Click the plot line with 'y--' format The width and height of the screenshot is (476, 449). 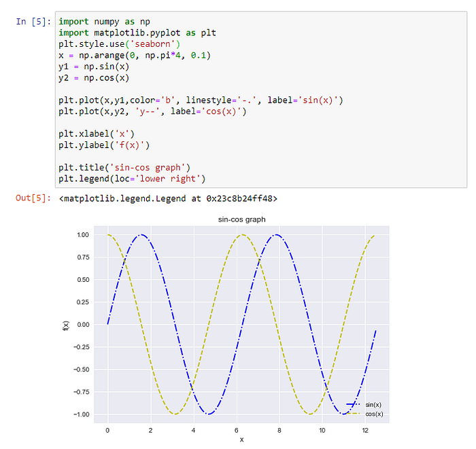click(x=152, y=111)
